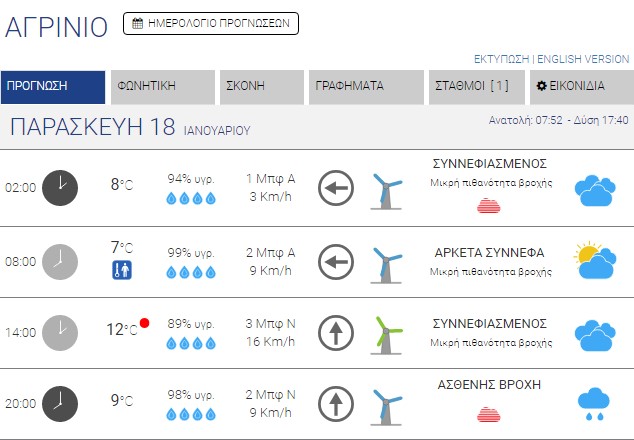Click the red cloud warning icon at 02:00

pyautogui.click(x=489, y=205)
